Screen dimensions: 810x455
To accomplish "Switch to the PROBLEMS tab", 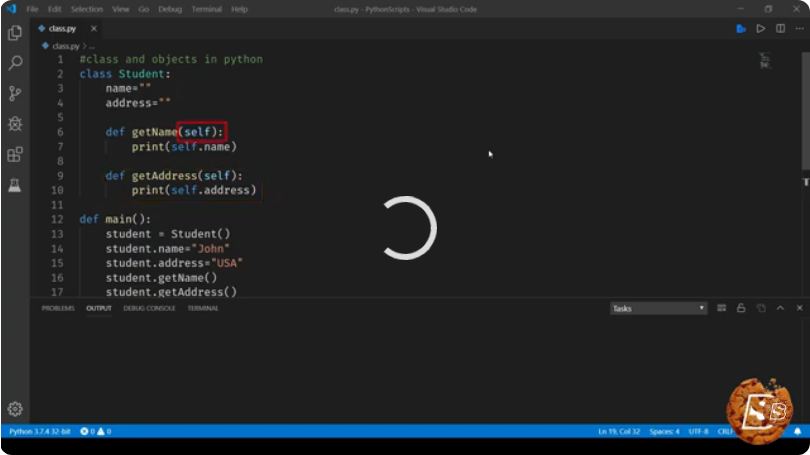I will coord(58,308).
